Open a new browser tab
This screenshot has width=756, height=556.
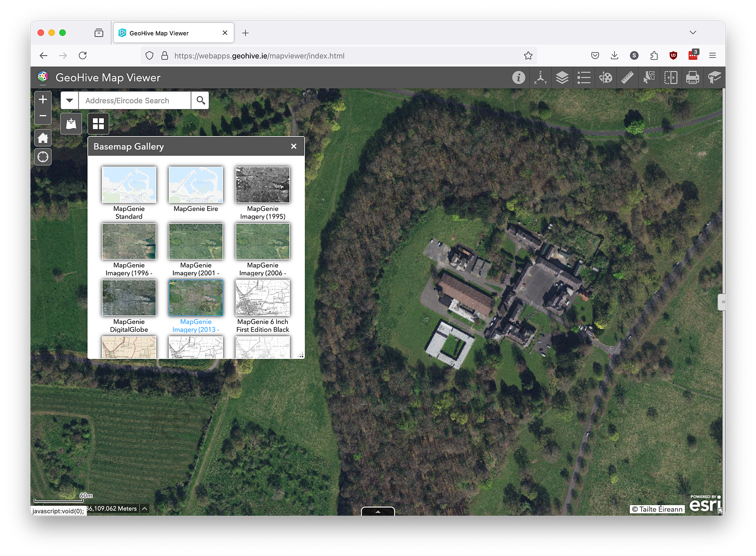(x=246, y=33)
